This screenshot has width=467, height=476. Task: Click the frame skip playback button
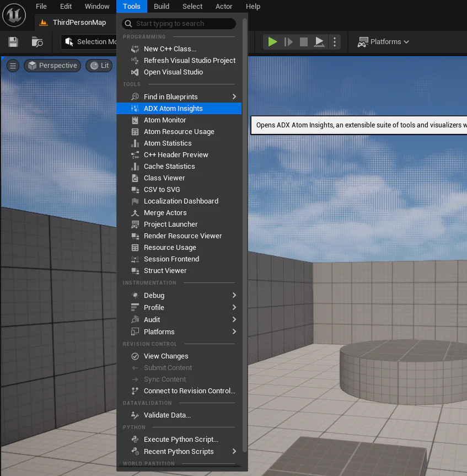point(288,41)
